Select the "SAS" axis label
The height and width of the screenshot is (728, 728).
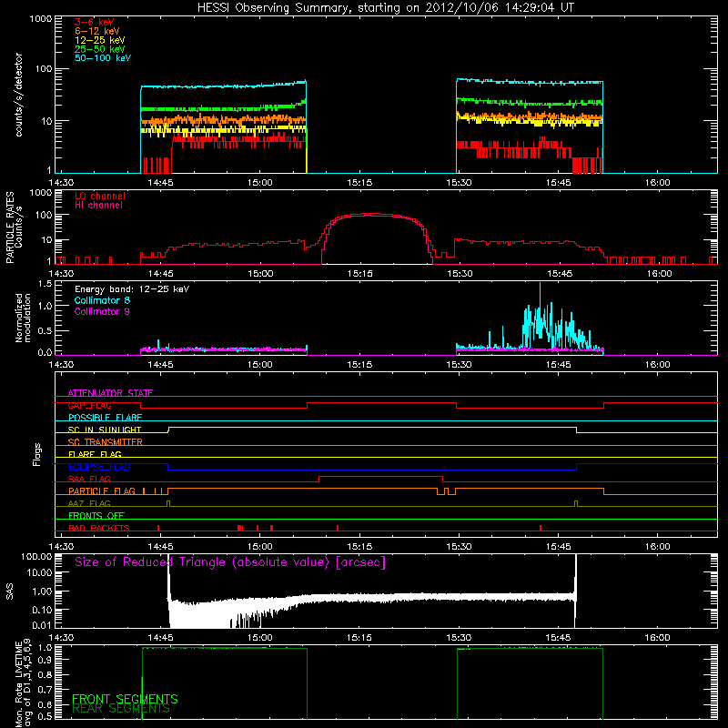coord(10,591)
